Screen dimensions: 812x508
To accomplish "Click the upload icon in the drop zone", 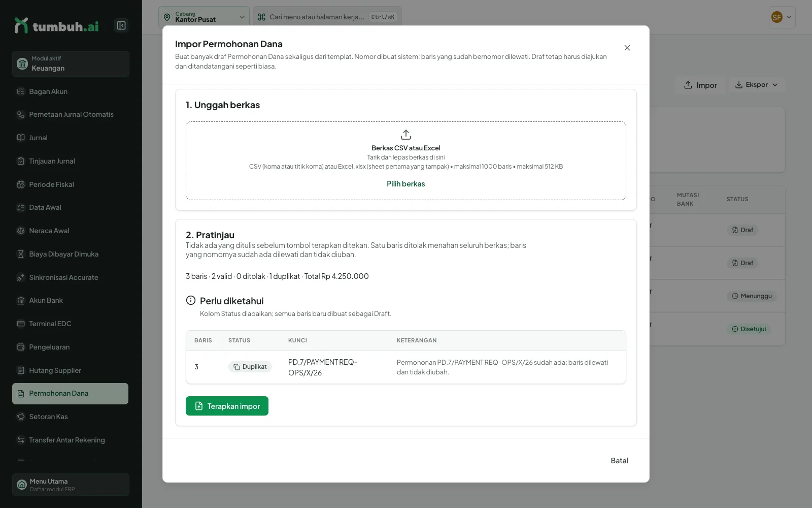I will (406, 135).
